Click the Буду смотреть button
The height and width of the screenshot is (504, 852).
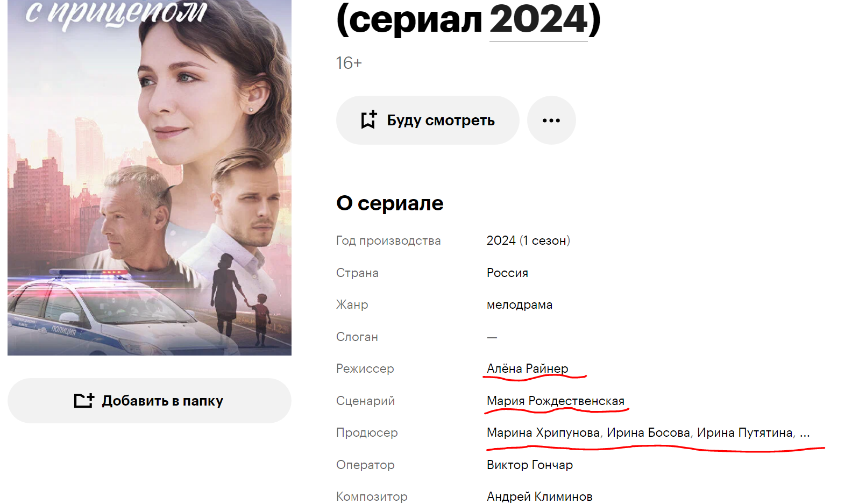(x=428, y=120)
